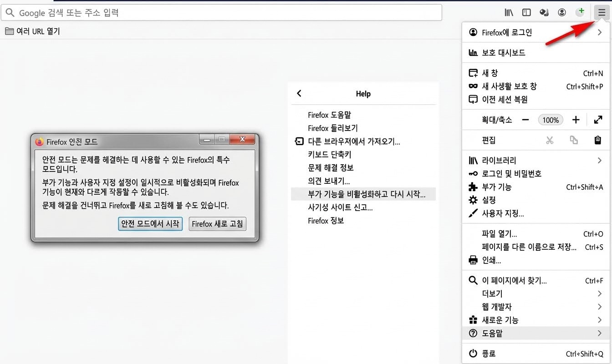Toggle fullscreen with the expand icon
Viewport: 612px width, 364px height.
pyautogui.click(x=598, y=120)
